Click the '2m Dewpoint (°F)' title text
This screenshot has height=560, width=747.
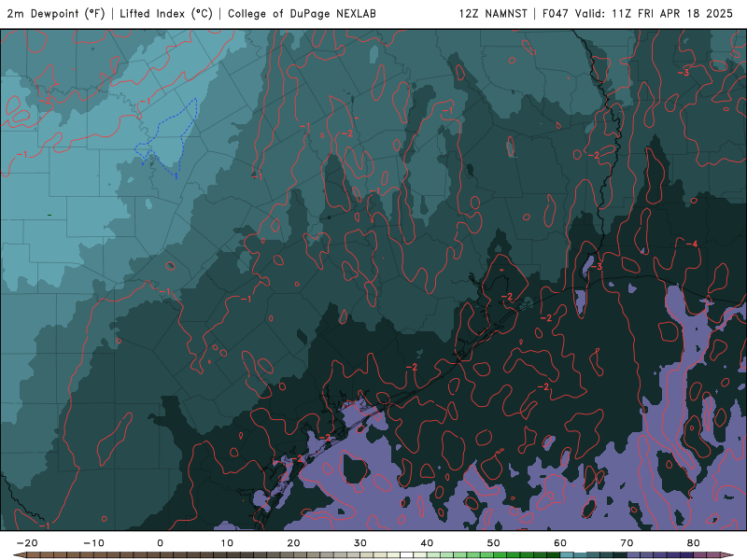(x=56, y=13)
